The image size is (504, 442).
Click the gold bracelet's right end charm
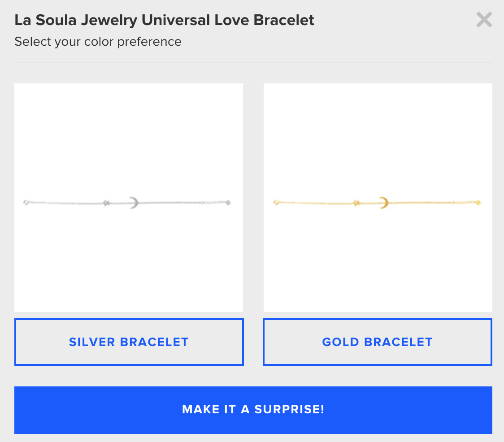click(x=478, y=203)
